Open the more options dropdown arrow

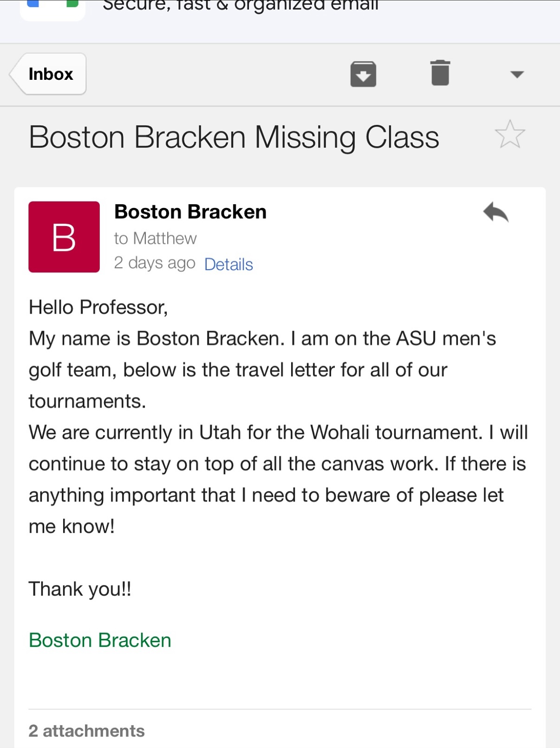(517, 74)
